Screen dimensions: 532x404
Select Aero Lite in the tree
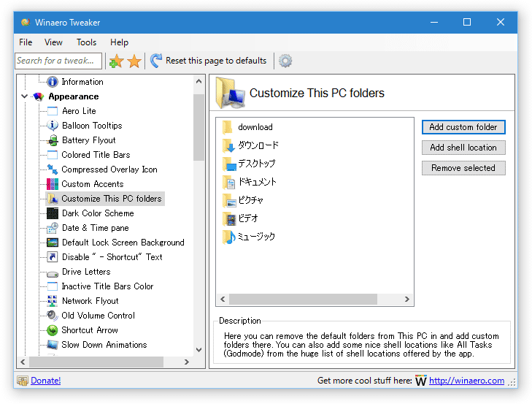coord(79,111)
